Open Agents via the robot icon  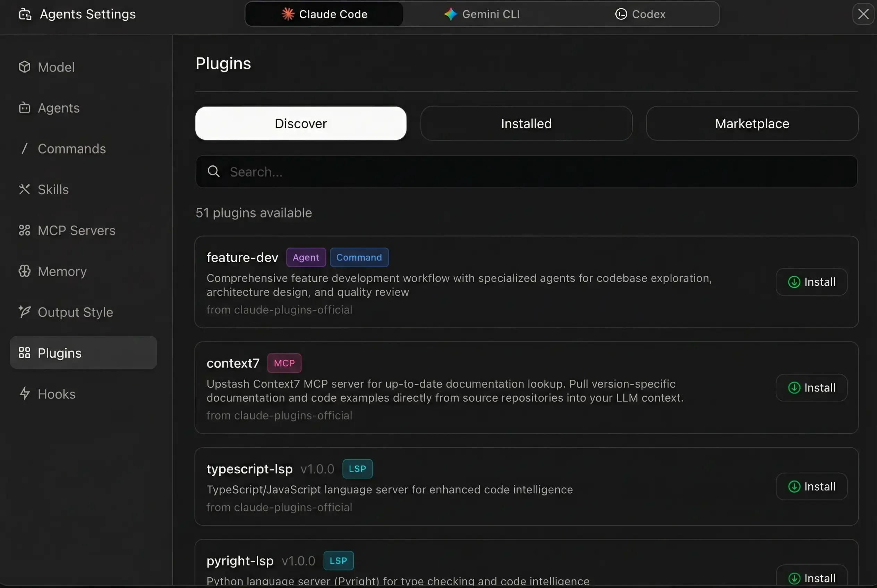coord(25,107)
